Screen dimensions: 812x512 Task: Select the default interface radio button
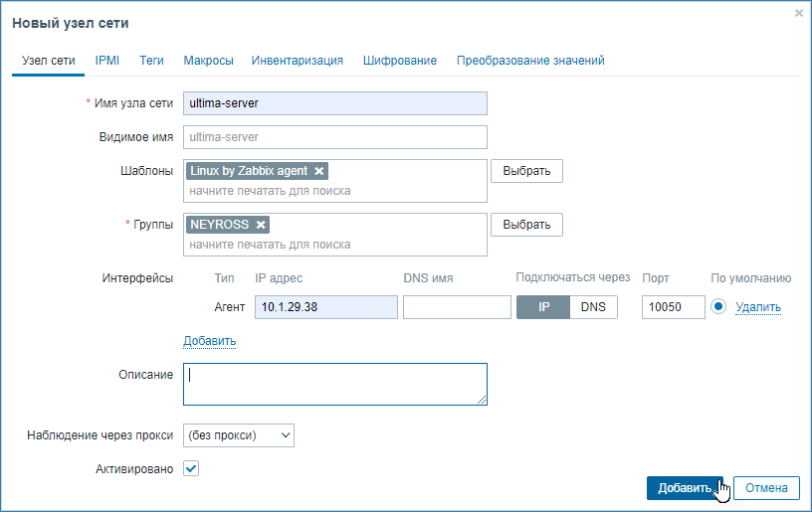[x=720, y=307]
